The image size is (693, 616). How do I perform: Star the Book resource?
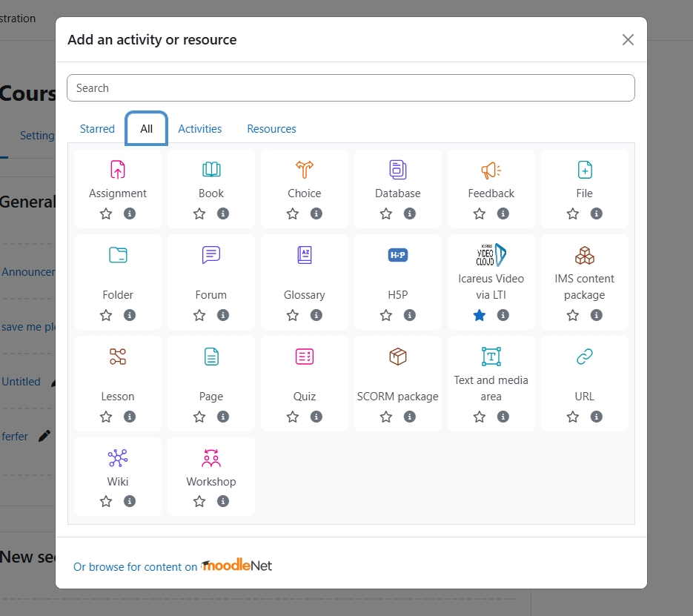(199, 213)
